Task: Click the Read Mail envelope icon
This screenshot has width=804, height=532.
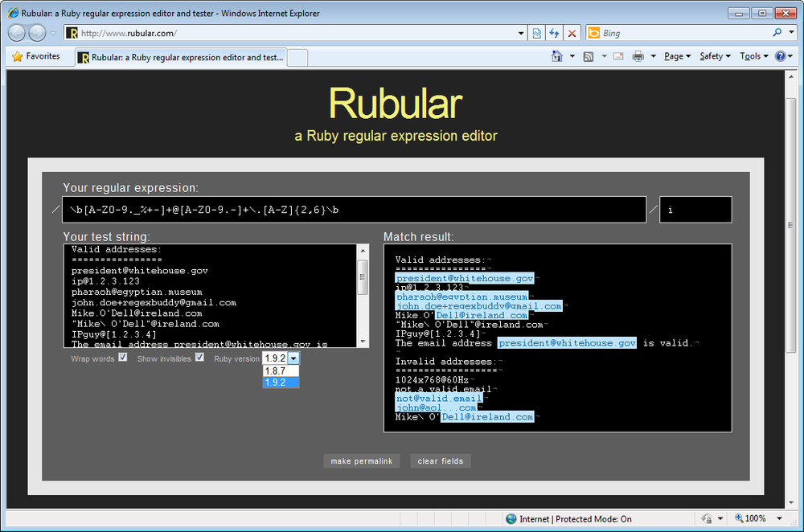Action: (618, 56)
